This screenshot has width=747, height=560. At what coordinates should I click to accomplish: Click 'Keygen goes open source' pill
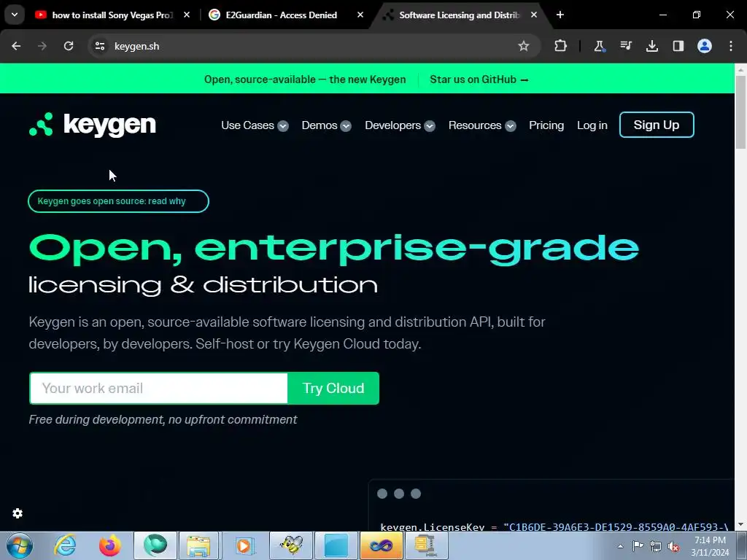click(118, 201)
